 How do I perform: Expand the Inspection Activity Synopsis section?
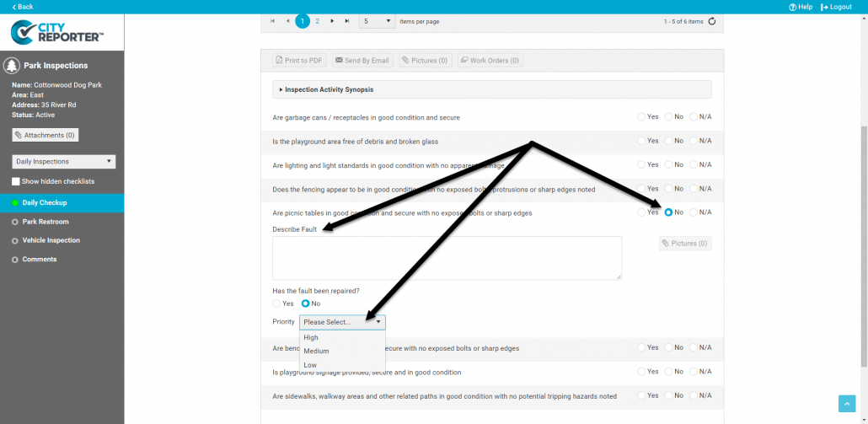click(329, 89)
